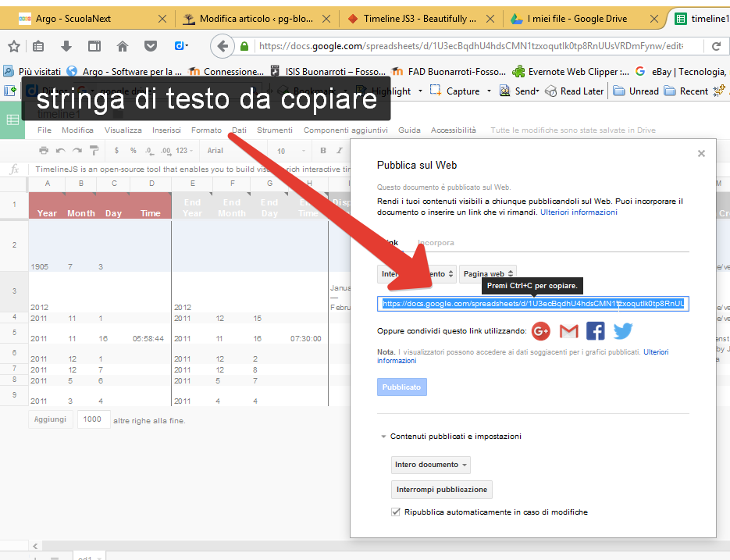Toggle the sidebar panel icon
The width and height of the screenshot is (730, 560).
pos(94,46)
